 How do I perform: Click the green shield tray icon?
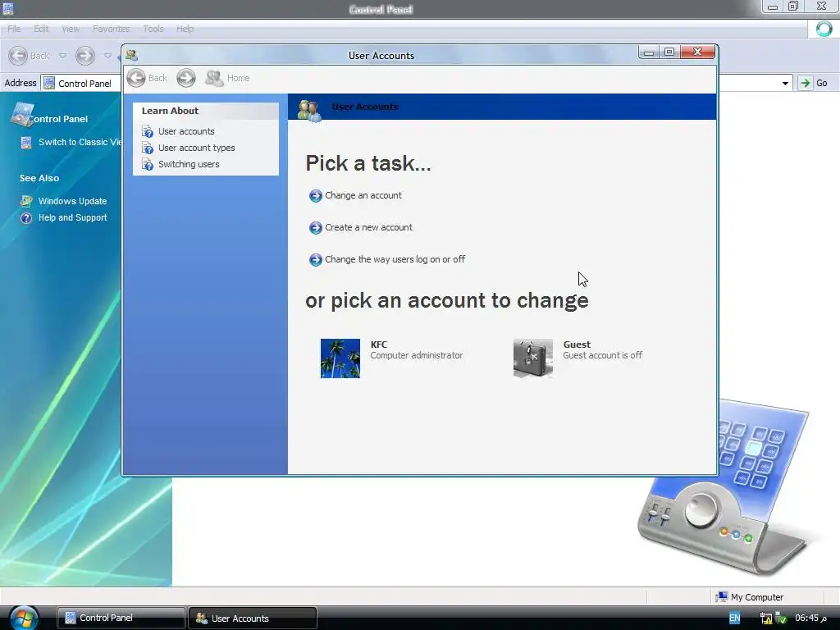[781, 619]
